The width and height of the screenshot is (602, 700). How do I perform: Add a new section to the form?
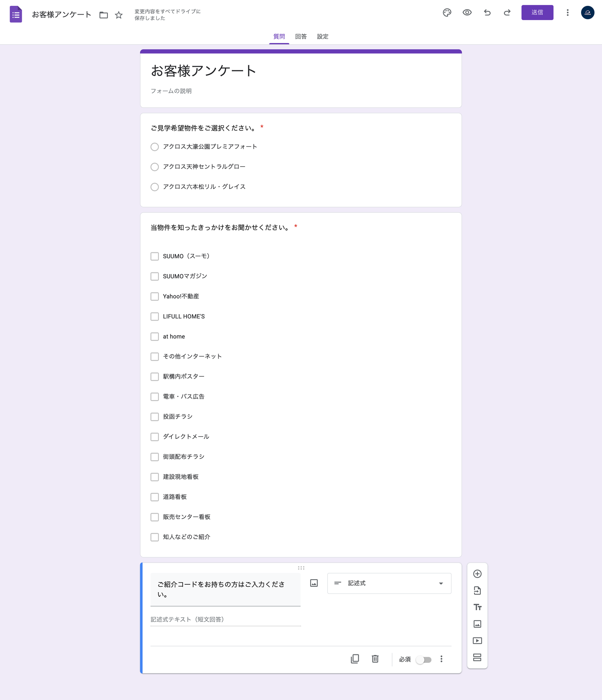[x=477, y=657]
